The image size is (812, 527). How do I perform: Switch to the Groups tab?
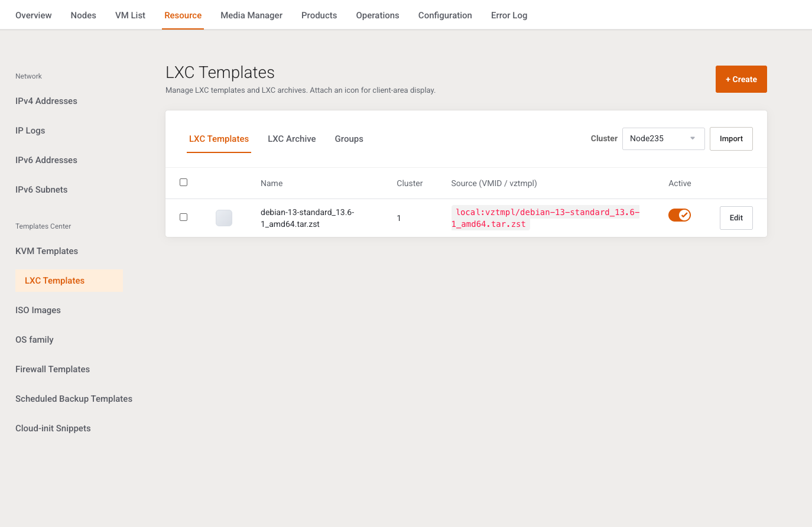(x=349, y=139)
